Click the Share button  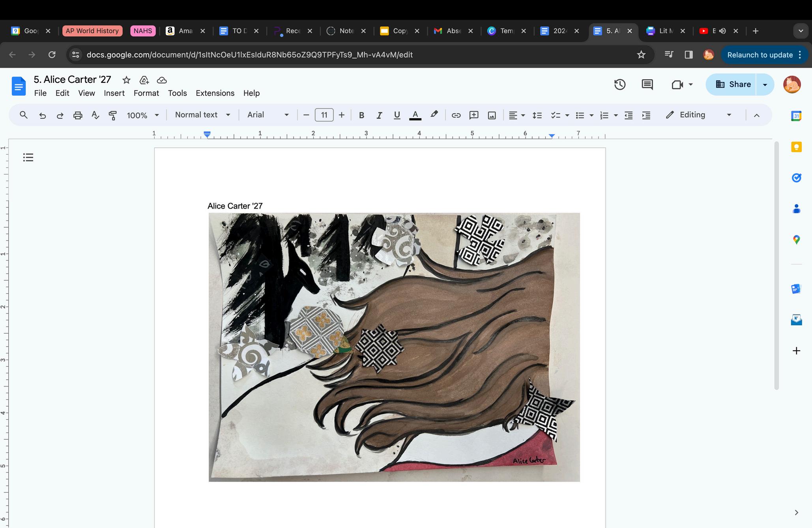(x=732, y=84)
